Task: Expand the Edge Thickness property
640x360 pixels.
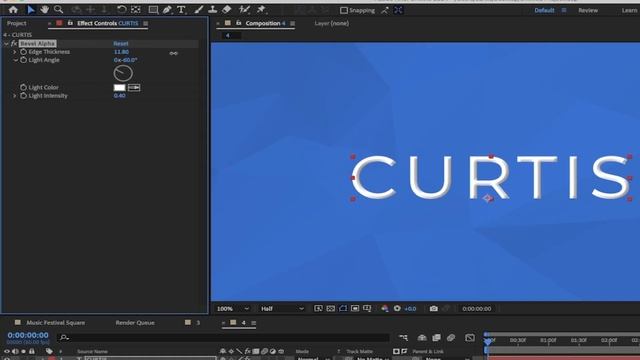Action: [x=15, y=52]
